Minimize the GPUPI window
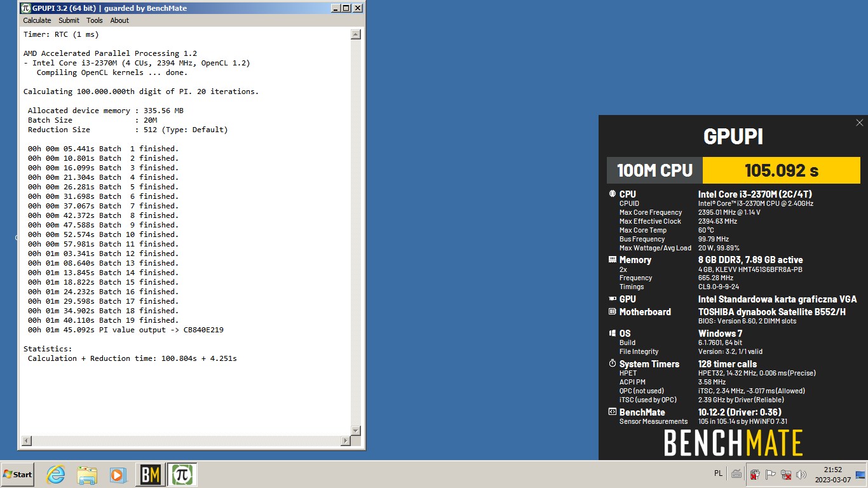The image size is (868, 488). coord(336,8)
